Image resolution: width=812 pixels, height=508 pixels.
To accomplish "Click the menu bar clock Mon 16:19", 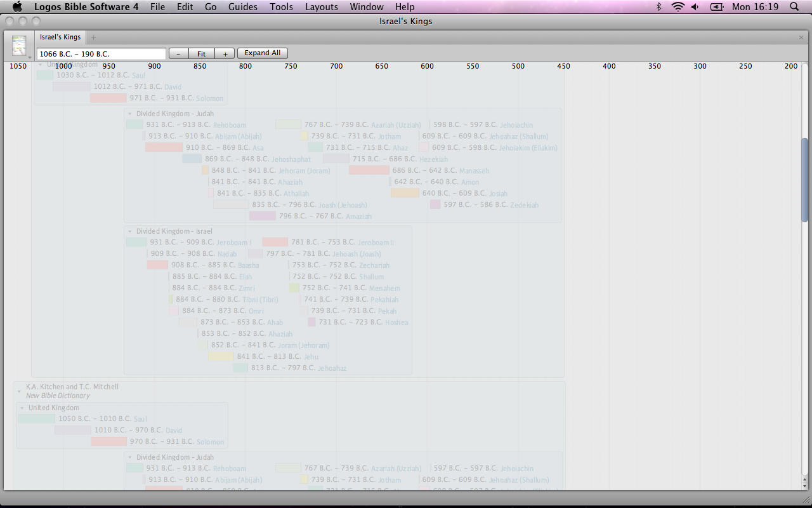I will [755, 7].
